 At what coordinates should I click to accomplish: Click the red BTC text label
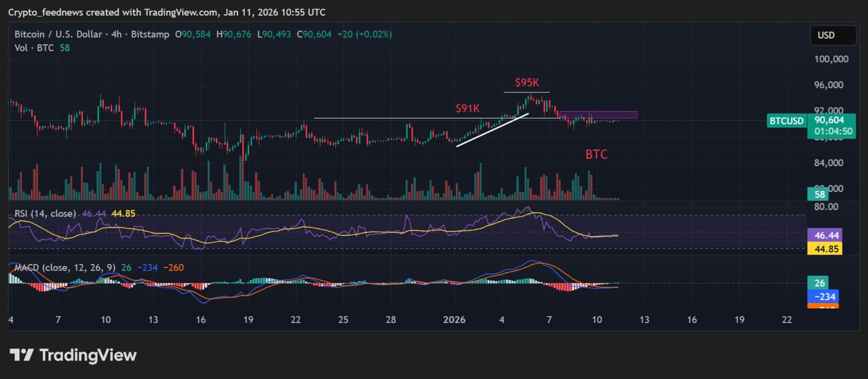pyautogui.click(x=596, y=154)
